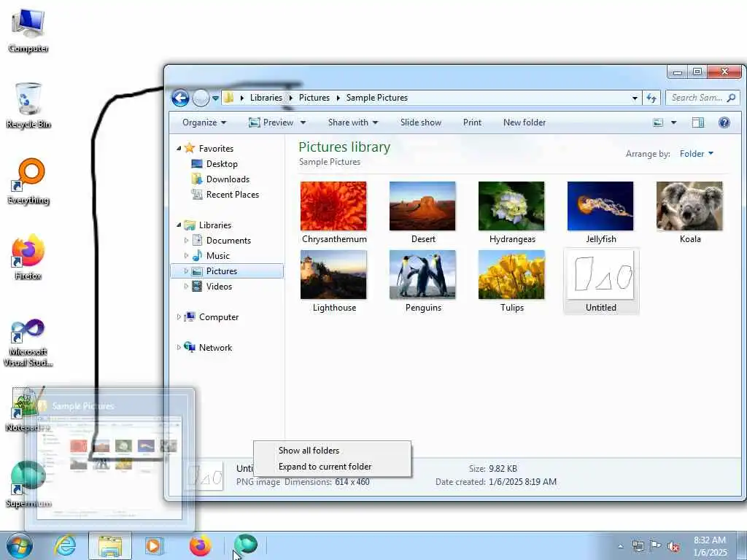The image size is (747, 560).
Task: Select the Everything desktop shortcut
Action: (x=28, y=182)
